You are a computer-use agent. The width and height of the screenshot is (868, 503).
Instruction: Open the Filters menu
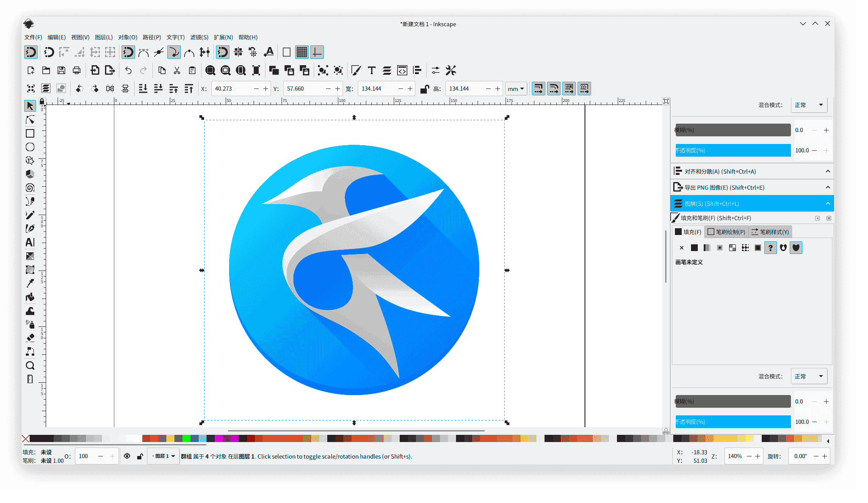click(x=199, y=37)
